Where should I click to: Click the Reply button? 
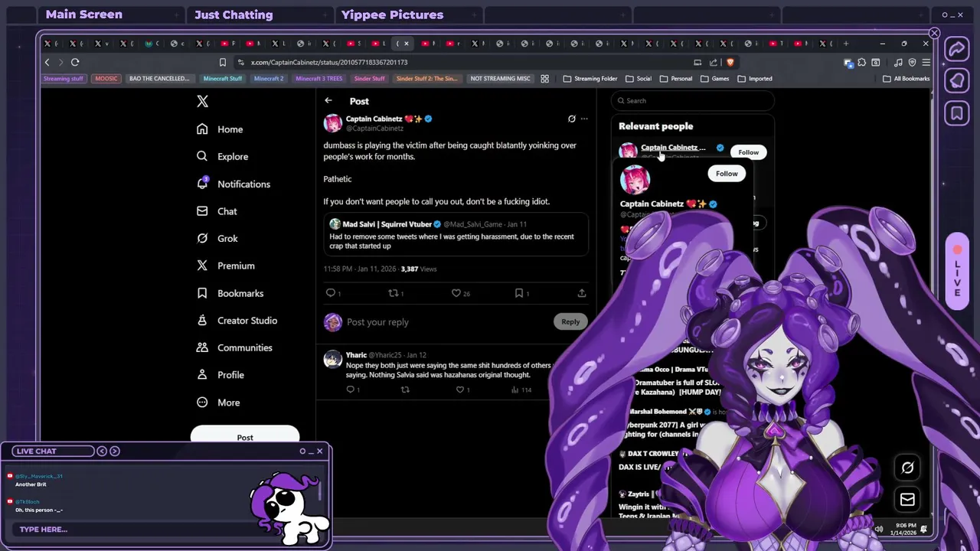coord(570,321)
